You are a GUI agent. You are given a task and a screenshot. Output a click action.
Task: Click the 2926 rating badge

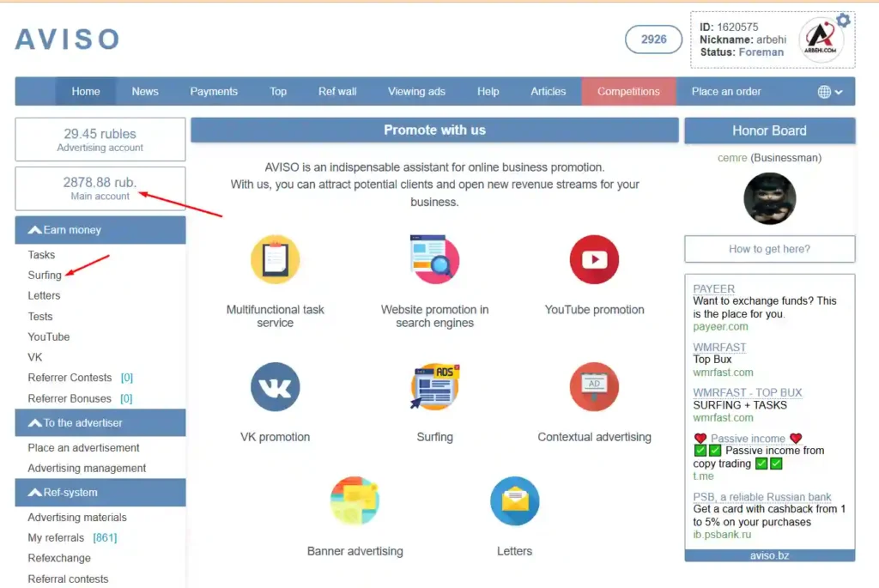pos(653,39)
